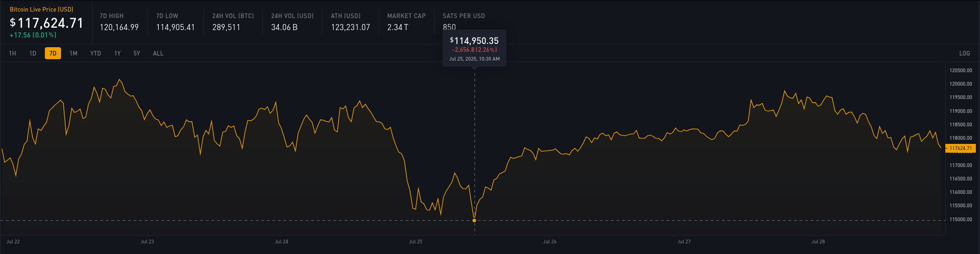Show ALL price history
980x254 pixels.
click(158, 53)
